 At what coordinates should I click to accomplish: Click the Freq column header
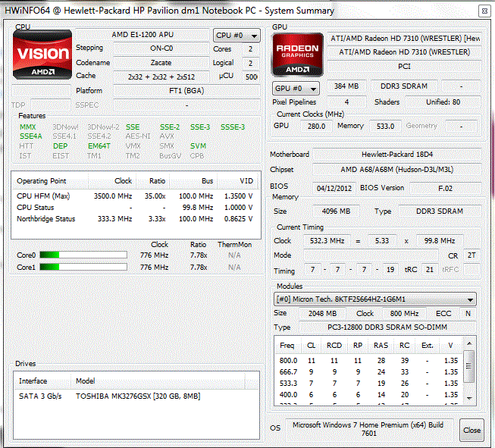tap(287, 346)
